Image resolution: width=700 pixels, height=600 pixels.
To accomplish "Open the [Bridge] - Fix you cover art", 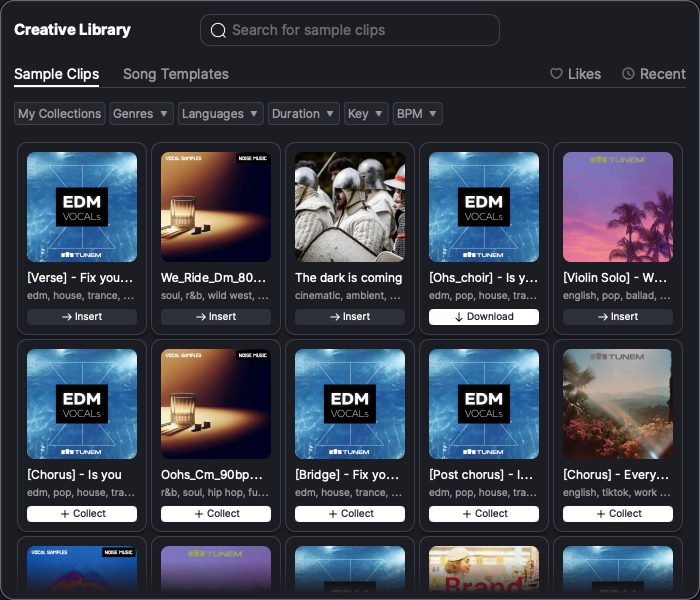I will click(x=350, y=404).
